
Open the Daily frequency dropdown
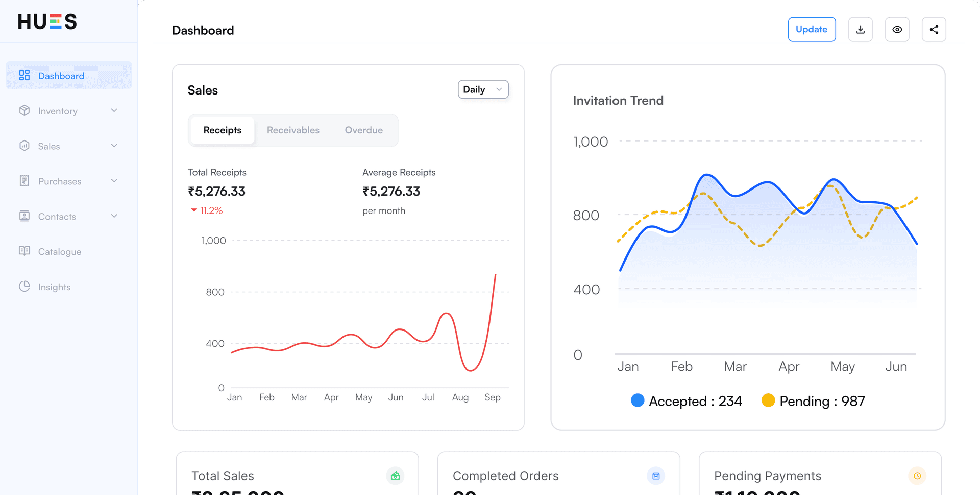482,89
